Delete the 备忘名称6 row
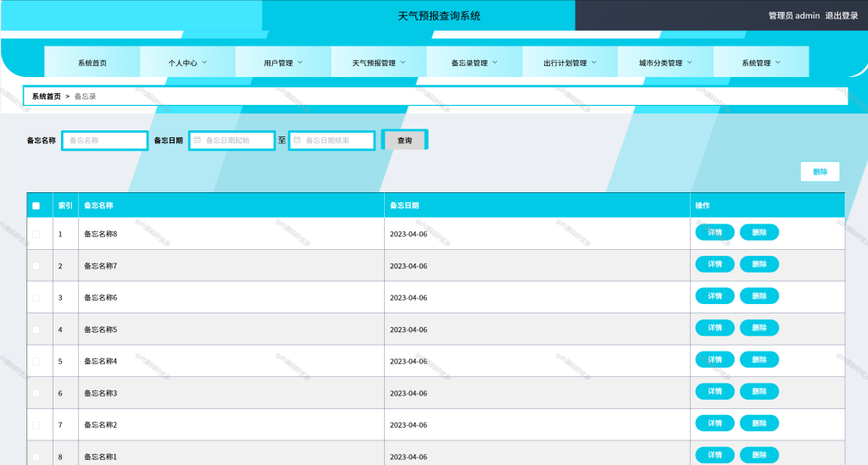The image size is (868, 465). coord(759,296)
